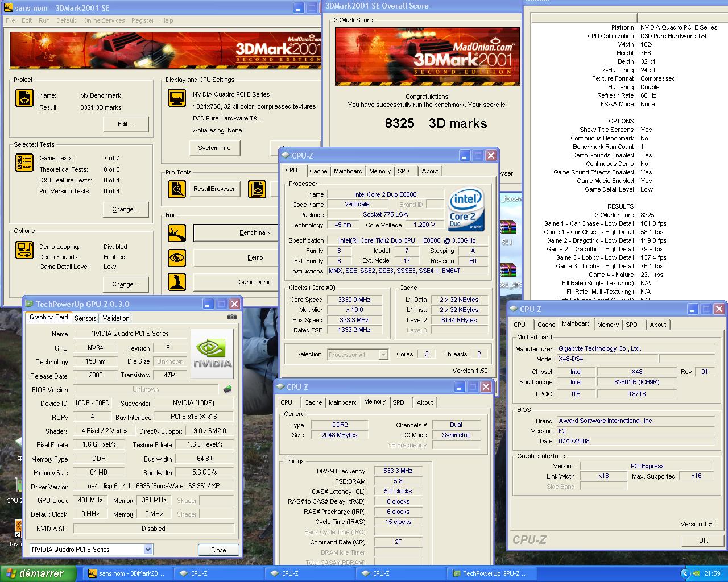Click the Driver Version field in GPU-Z

154,487
